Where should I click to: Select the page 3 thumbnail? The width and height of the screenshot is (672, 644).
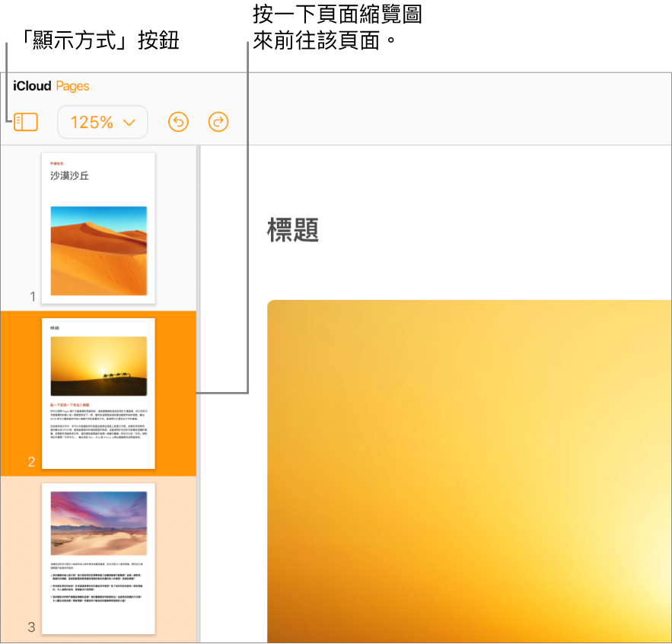point(98,560)
